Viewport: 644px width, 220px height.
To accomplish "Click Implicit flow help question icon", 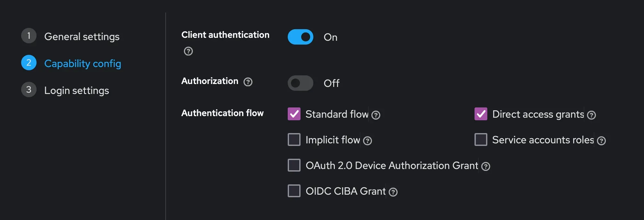I will tap(367, 140).
